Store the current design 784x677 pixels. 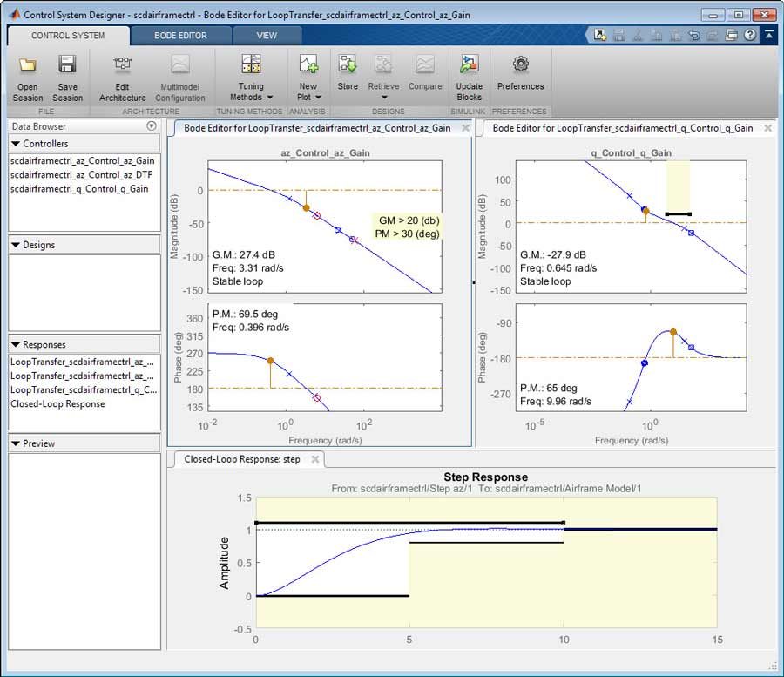click(348, 73)
